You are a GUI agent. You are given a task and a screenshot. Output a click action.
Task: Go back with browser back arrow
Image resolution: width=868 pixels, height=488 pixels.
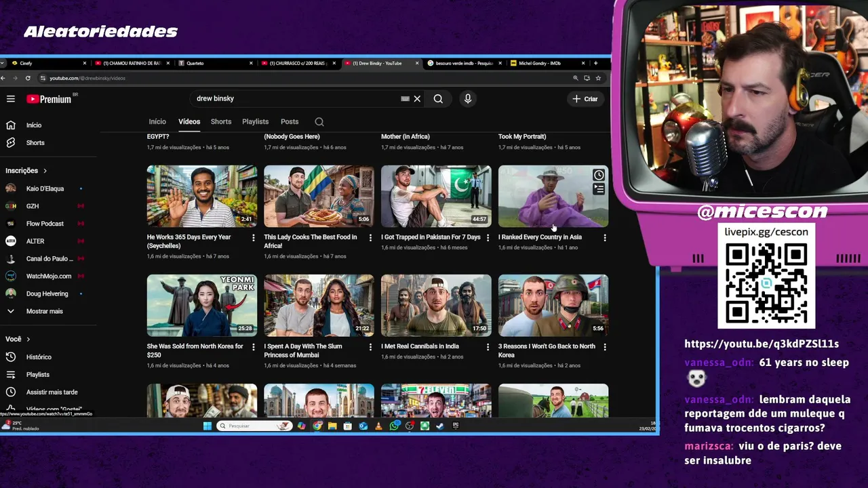(x=3, y=78)
